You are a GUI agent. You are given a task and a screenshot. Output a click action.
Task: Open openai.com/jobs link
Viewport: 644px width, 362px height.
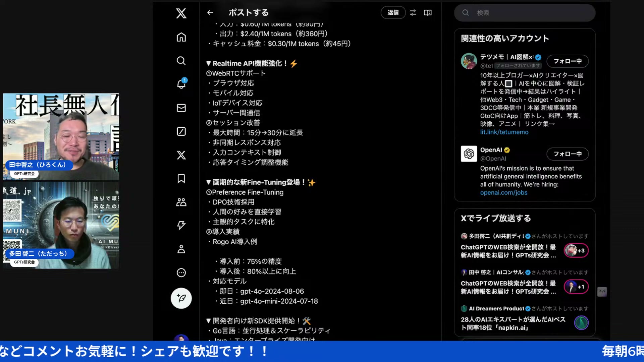point(503,192)
